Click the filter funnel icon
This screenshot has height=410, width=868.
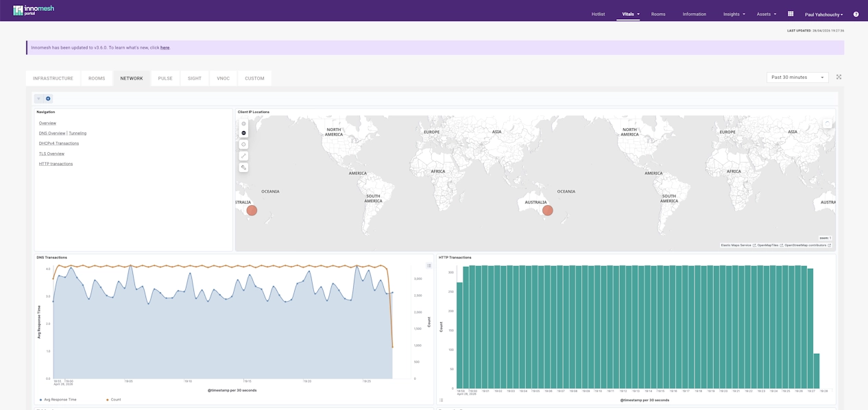coord(39,99)
